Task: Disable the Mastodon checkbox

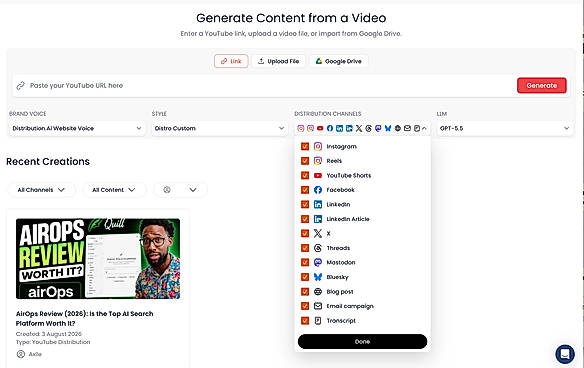Action: [305, 263]
